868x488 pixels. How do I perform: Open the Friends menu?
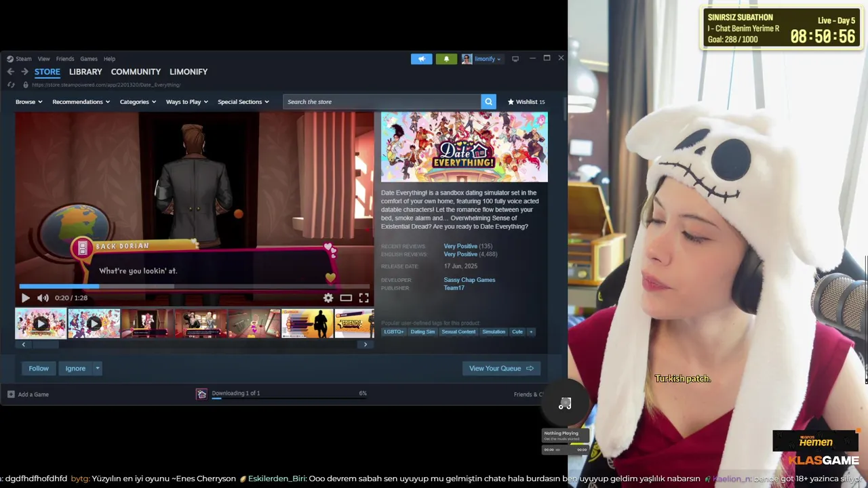tap(65, 59)
